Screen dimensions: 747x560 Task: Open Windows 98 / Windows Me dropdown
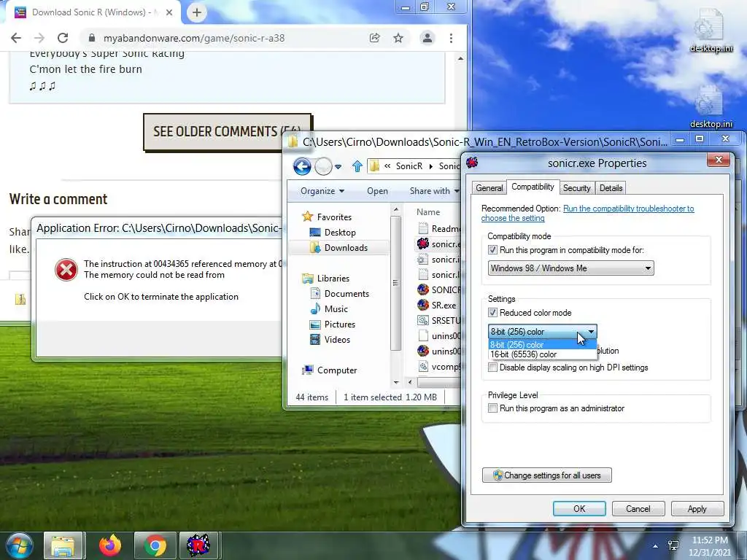(570, 268)
